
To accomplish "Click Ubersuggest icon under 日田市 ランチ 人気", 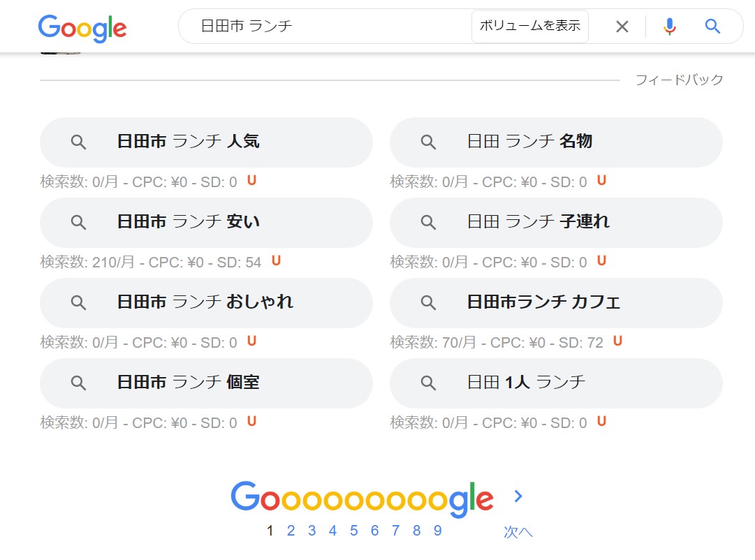I will coord(252,181).
